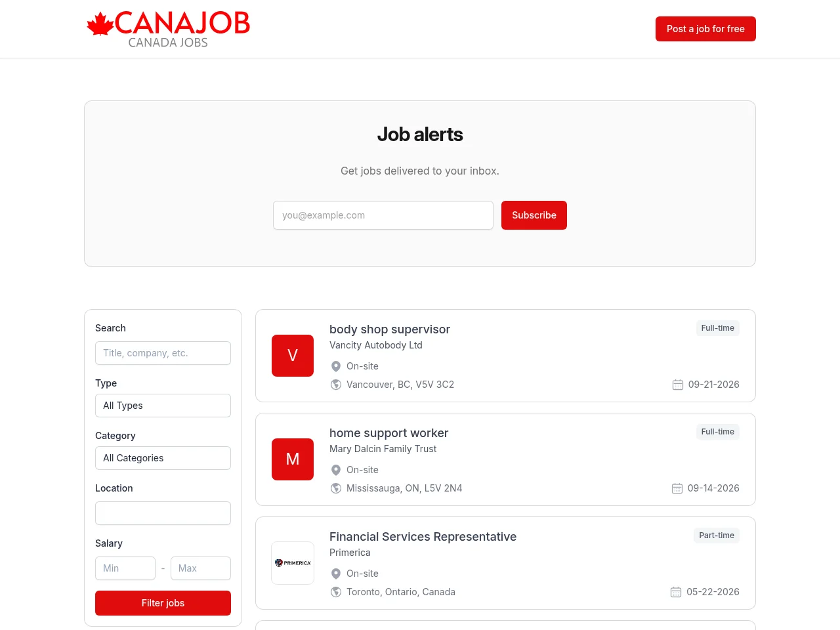Click the Mississauga, ON, L5V 2N4 location

(404, 488)
